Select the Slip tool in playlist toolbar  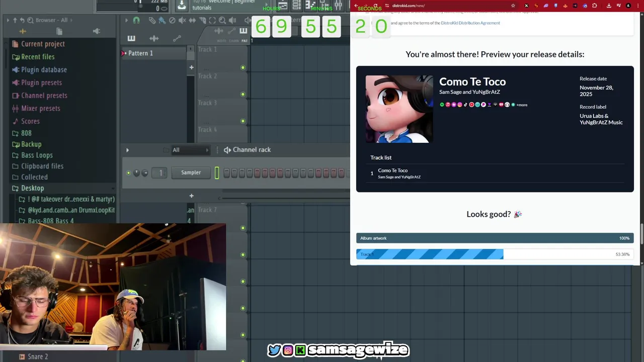coord(192,20)
